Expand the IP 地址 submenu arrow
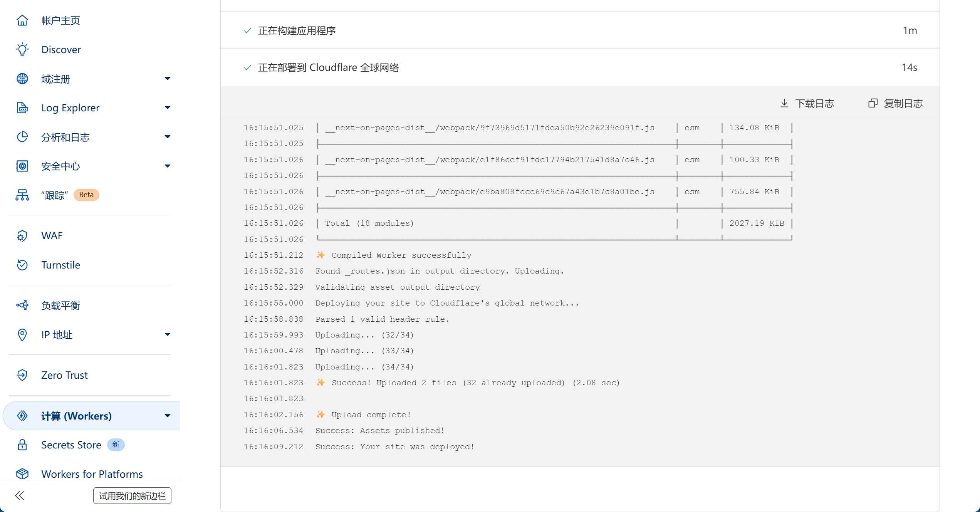The height and width of the screenshot is (512, 980). pos(167,334)
